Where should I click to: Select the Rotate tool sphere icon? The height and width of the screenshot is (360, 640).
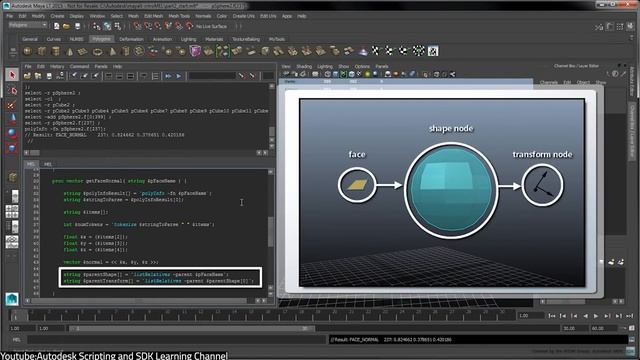click(x=12, y=133)
